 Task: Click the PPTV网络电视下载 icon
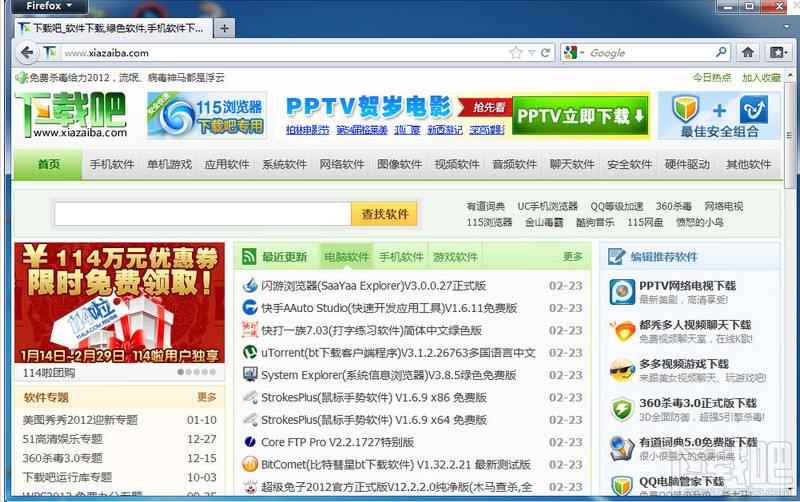point(622,292)
